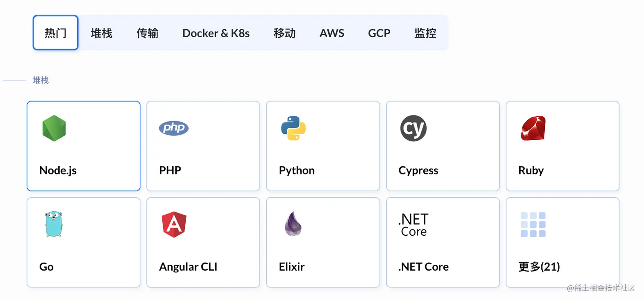
Task: Choose the Python snake logo
Action: 293,128
